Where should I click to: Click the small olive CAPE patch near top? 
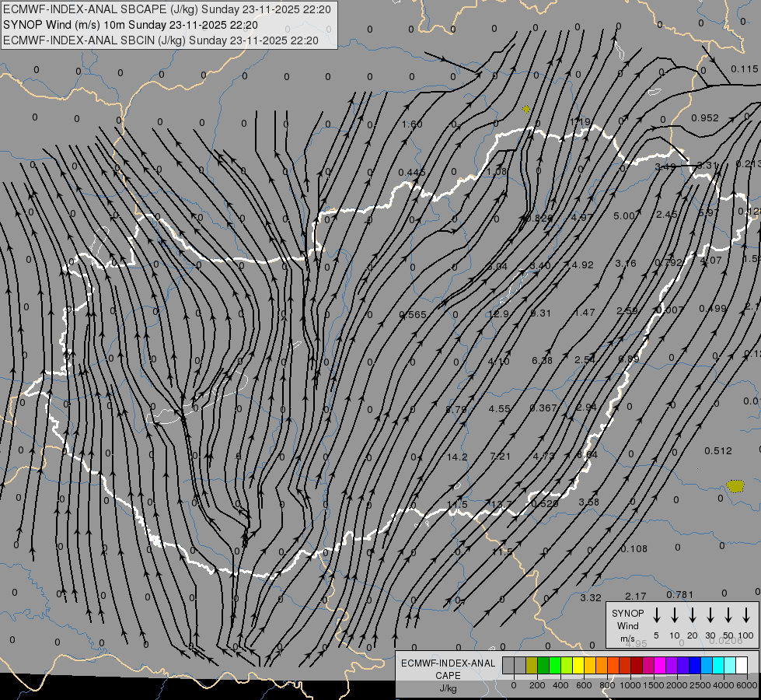tap(526, 110)
